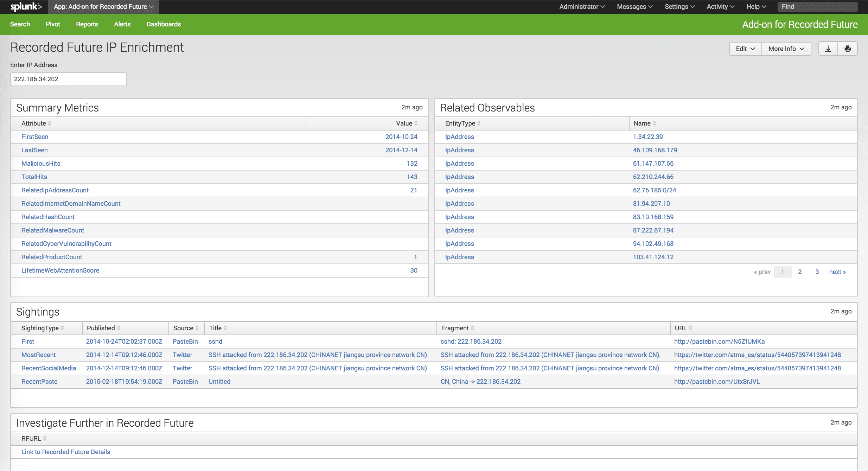Click the MaliciousHits attribute
The width and height of the screenshot is (868, 471).
(41, 164)
